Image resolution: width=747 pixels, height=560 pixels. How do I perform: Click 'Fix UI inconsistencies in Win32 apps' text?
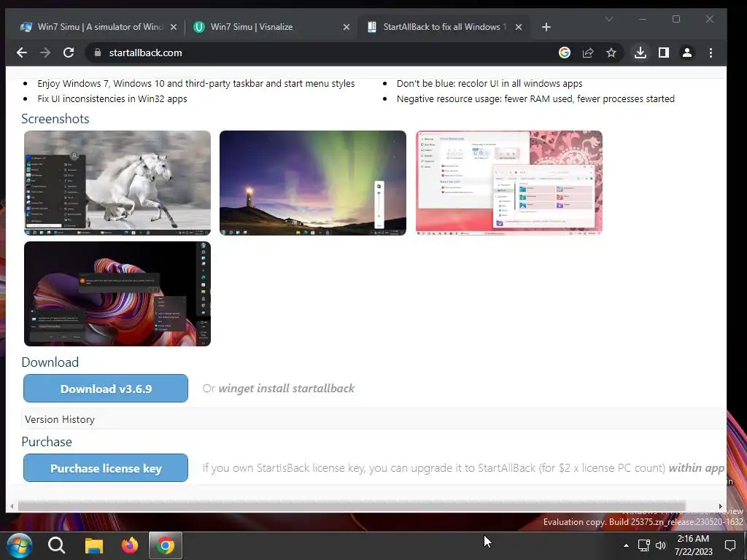coord(112,99)
